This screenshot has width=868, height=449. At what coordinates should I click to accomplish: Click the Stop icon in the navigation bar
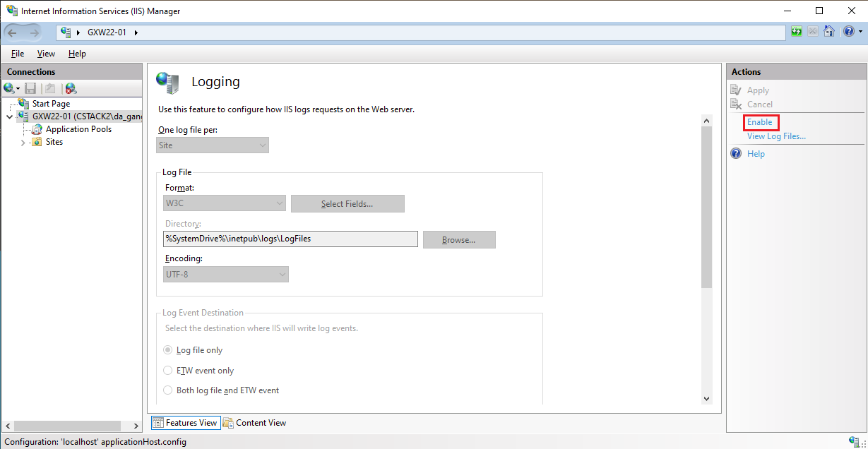813,32
